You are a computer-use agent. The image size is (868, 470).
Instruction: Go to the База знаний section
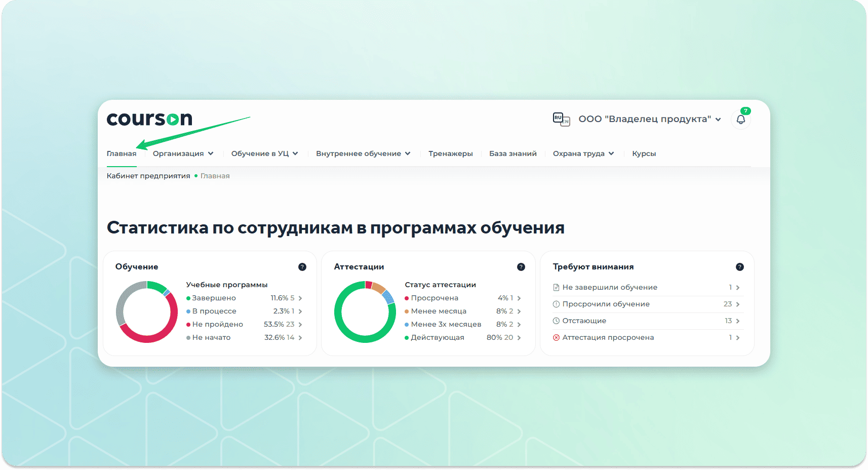[x=512, y=153]
